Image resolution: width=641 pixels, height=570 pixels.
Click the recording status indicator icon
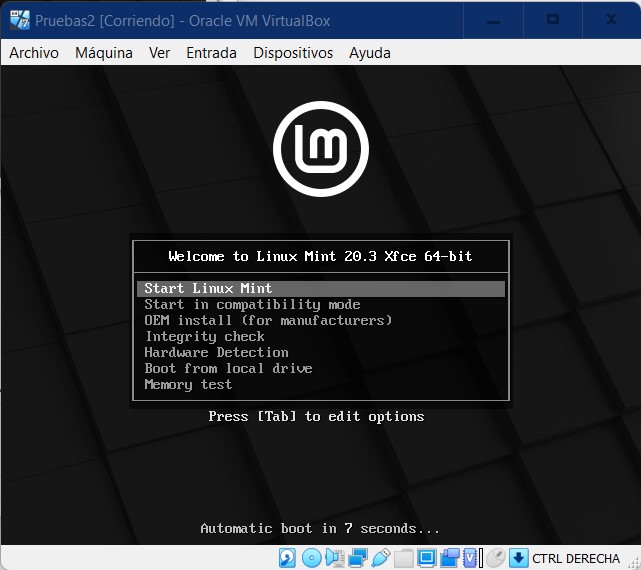coord(449,558)
